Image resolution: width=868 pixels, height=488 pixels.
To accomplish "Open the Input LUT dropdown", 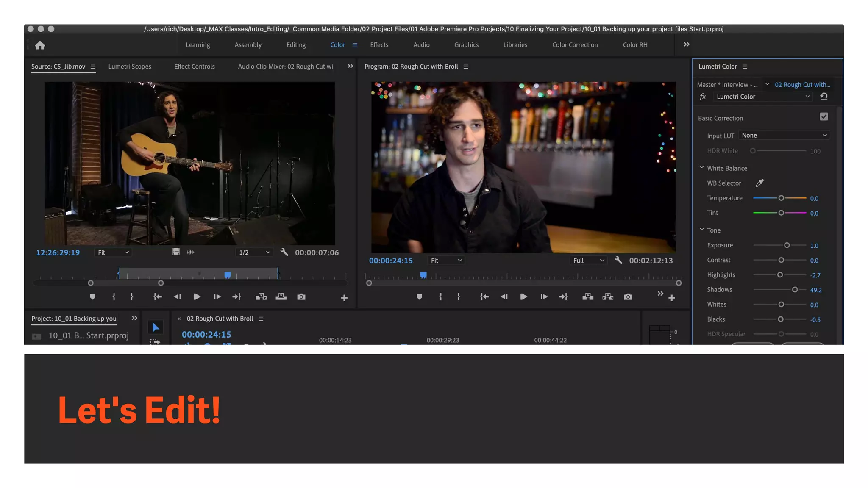I will click(x=784, y=136).
